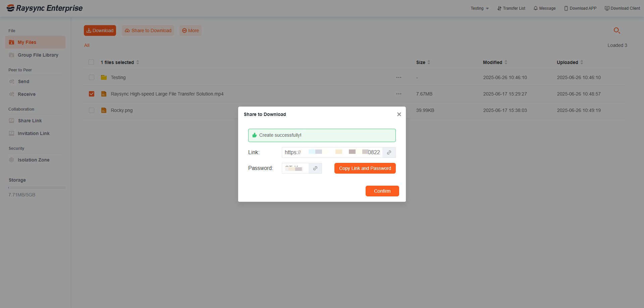Click the Raysync mp4 file icon
The width and height of the screenshot is (644, 308).
pyautogui.click(x=104, y=94)
